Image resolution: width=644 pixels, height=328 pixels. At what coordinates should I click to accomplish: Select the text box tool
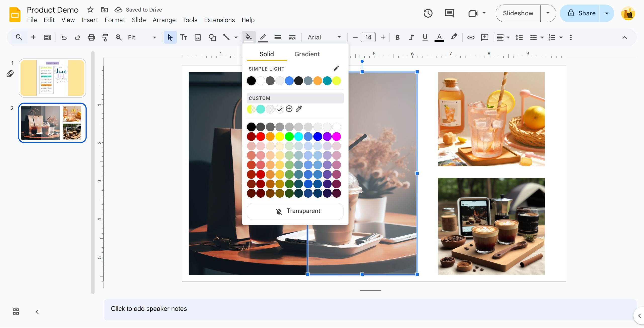click(x=184, y=37)
